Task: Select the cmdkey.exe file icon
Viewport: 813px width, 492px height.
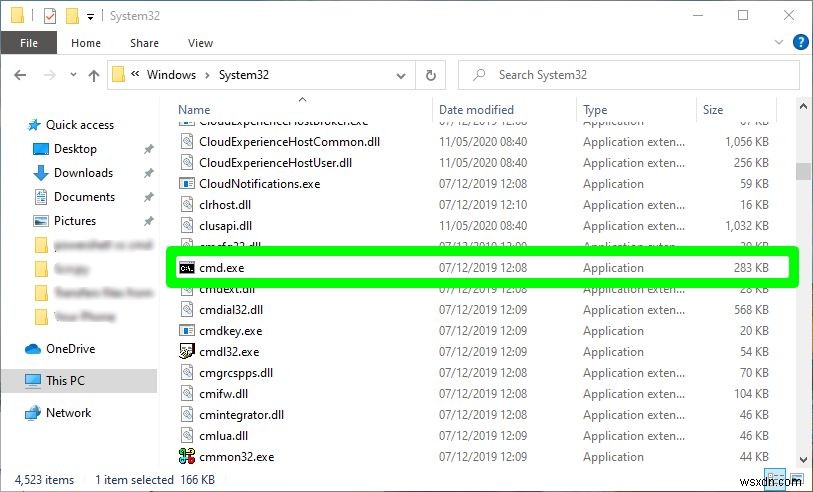Action: tap(187, 331)
